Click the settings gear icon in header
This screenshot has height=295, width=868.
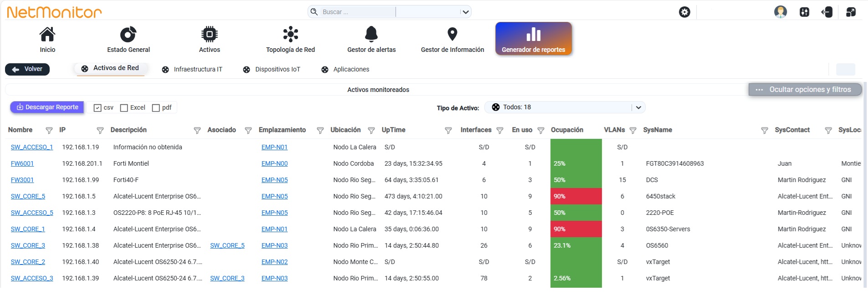pyautogui.click(x=684, y=12)
